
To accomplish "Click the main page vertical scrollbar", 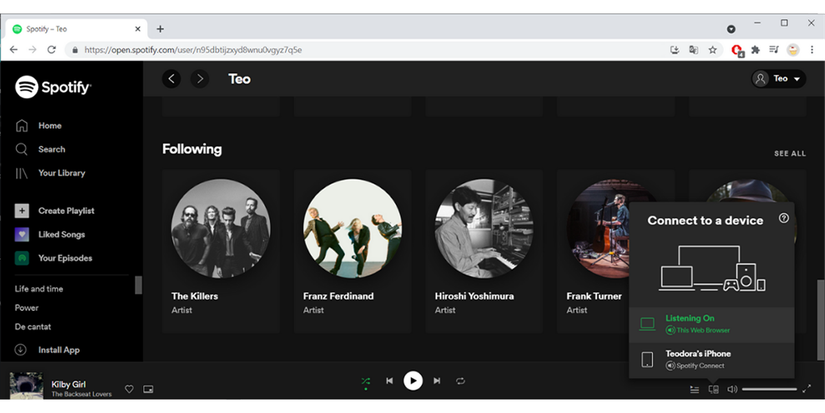I will [821, 320].
